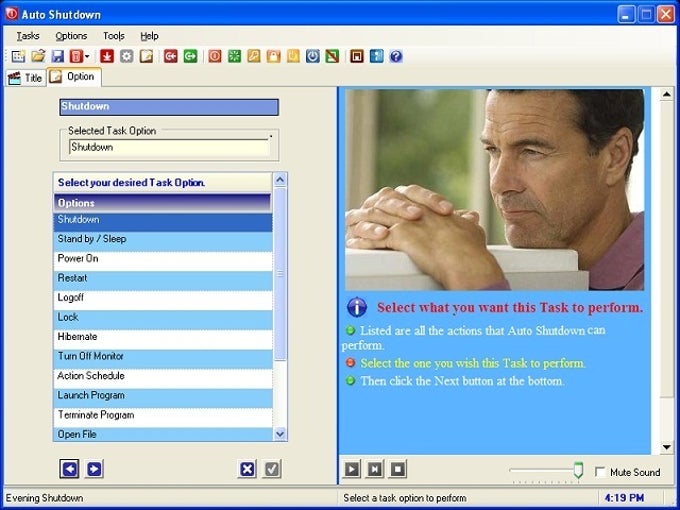Click help panel scroll down arrow
The image size is (680, 510).
pyautogui.click(x=667, y=447)
